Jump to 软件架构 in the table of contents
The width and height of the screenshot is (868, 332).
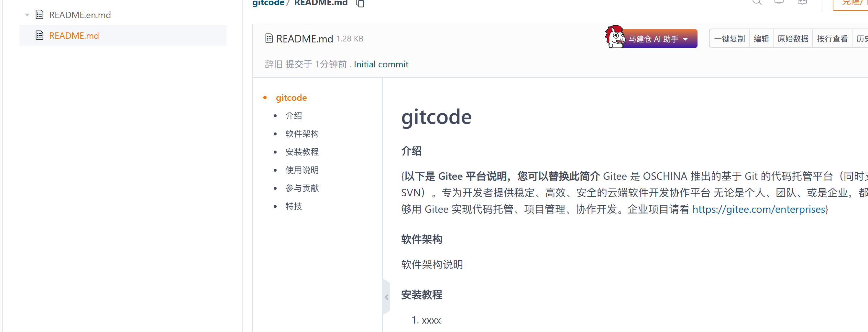click(x=302, y=133)
